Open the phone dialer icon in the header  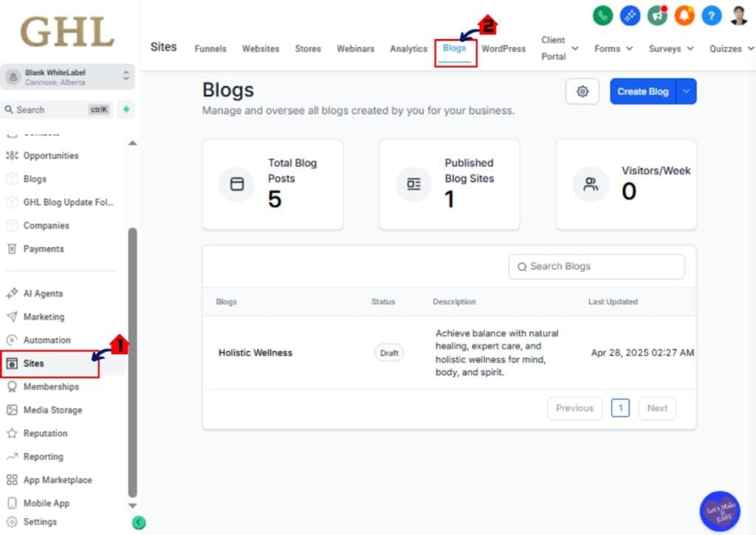point(602,15)
